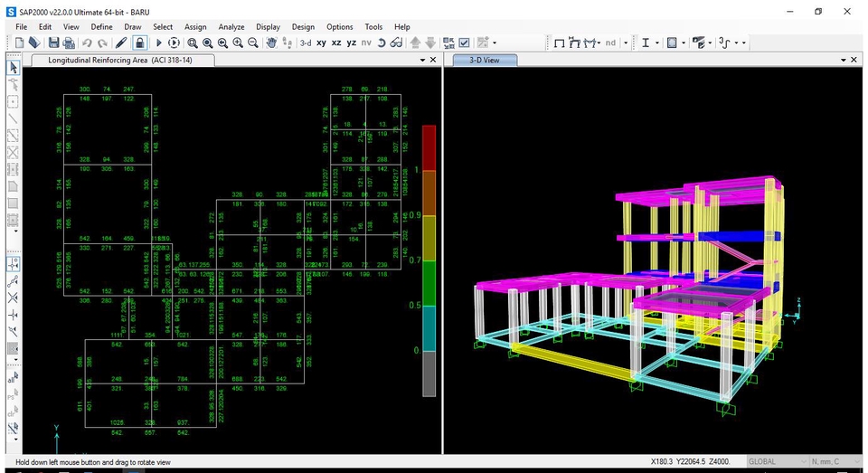The width and height of the screenshot is (868, 473).
Task: Open the Design menu
Action: click(303, 26)
